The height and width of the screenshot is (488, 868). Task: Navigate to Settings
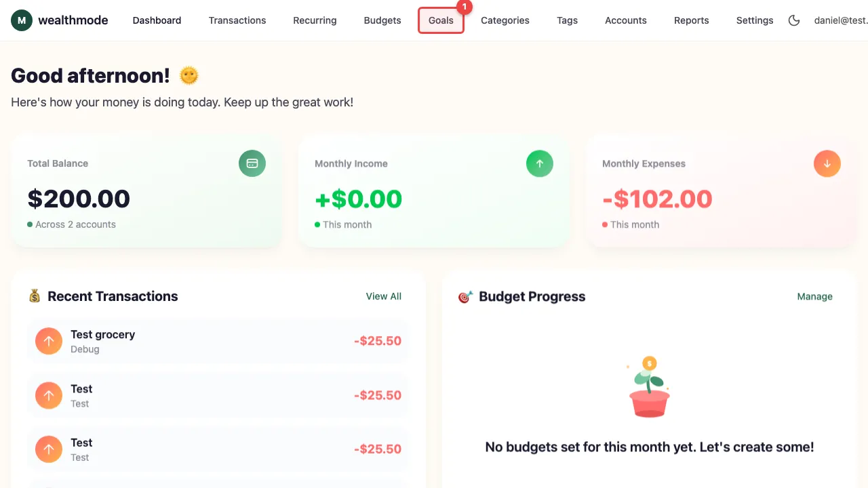(x=754, y=20)
